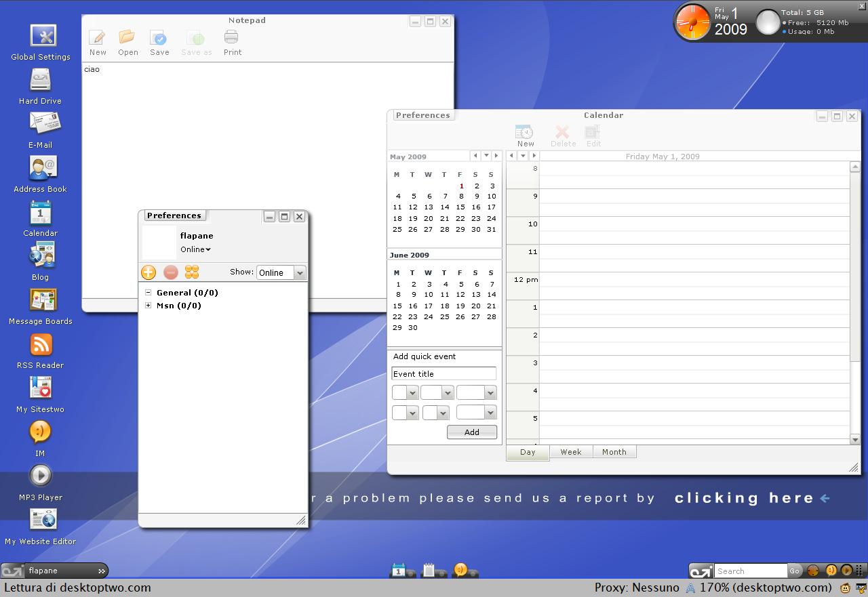The width and height of the screenshot is (868, 597).
Task: Click the Search field in bottom bar
Action: [x=751, y=571]
